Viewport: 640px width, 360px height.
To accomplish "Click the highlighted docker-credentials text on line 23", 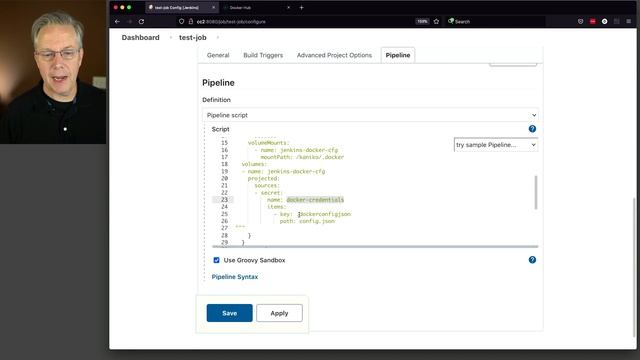I will (x=315, y=200).
